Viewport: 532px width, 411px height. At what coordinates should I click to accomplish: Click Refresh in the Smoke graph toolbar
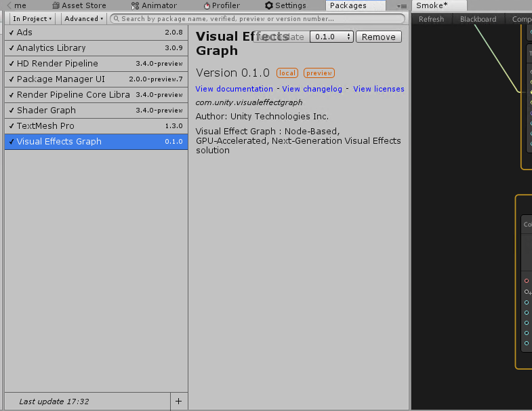pyautogui.click(x=431, y=19)
